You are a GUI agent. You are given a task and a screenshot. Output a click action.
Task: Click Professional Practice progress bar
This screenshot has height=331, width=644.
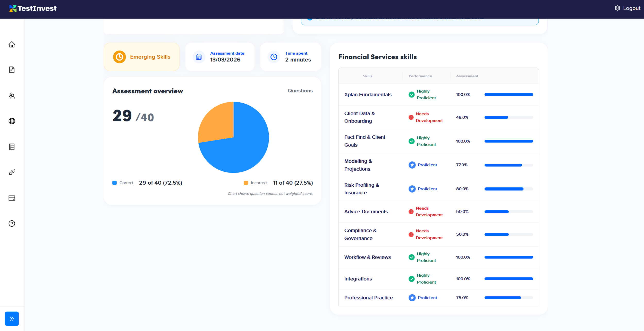tap(509, 298)
